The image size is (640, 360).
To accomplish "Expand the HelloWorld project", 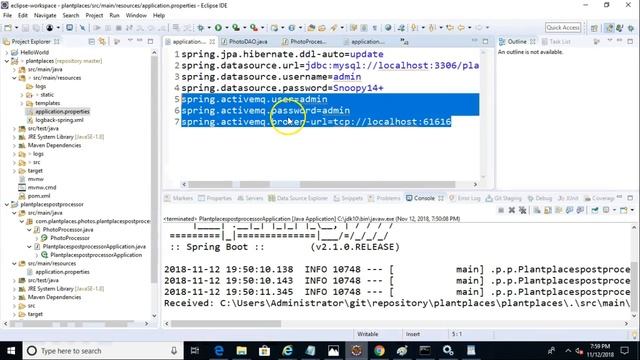I will pyautogui.click(x=7, y=52).
